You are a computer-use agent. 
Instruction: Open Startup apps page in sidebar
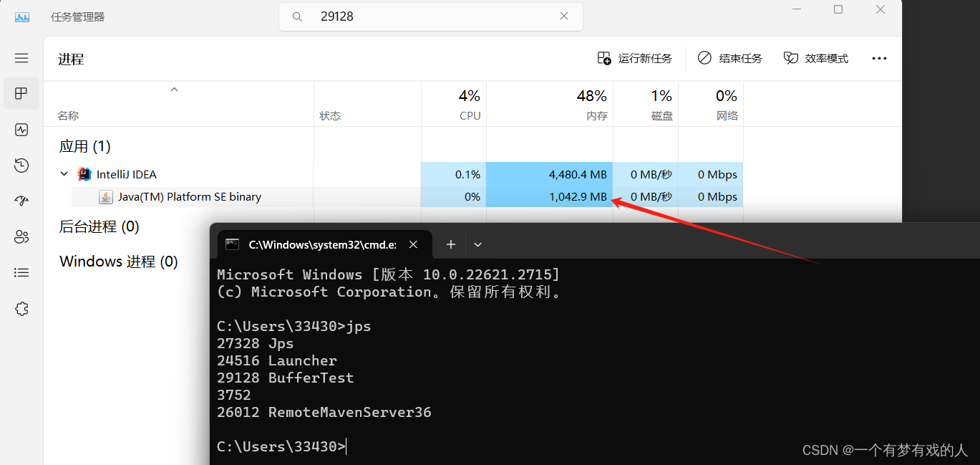[21, 201]
